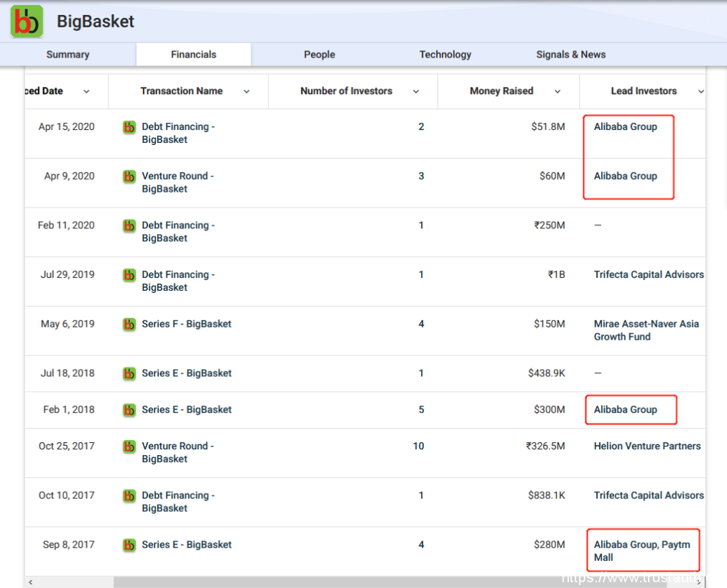Open the Lead Investors column dropdown

click(701, 91)
